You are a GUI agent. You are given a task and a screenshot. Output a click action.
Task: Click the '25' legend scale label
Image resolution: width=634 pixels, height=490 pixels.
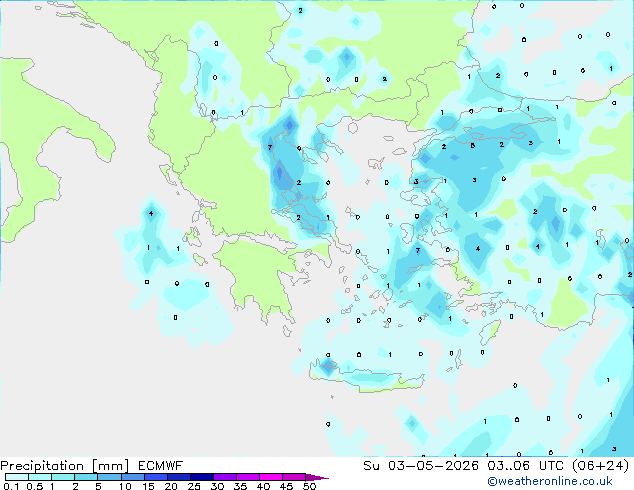click(194, 486)
